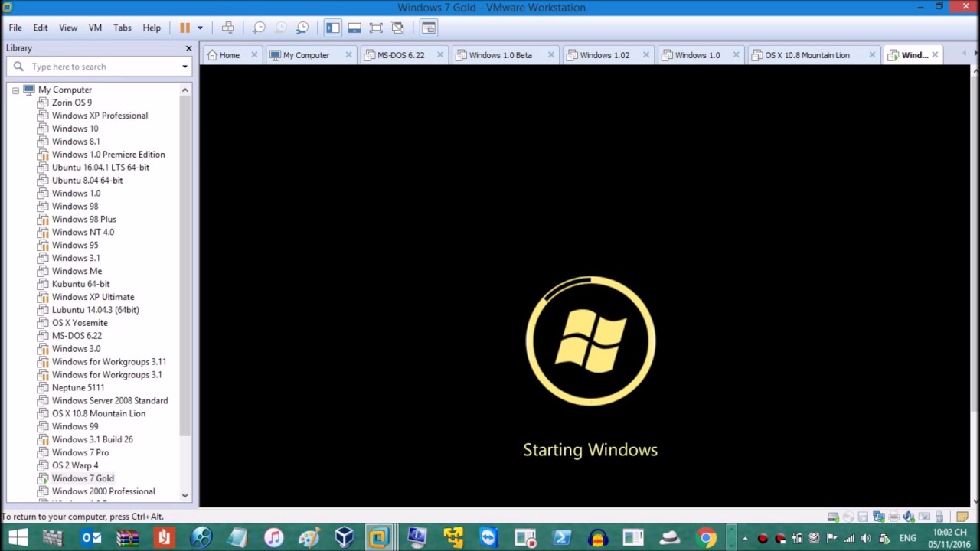Screen dimensions: 980x551
Task: Open the taskbar clock showing 10:02 CH
Action: click(949, 537)
